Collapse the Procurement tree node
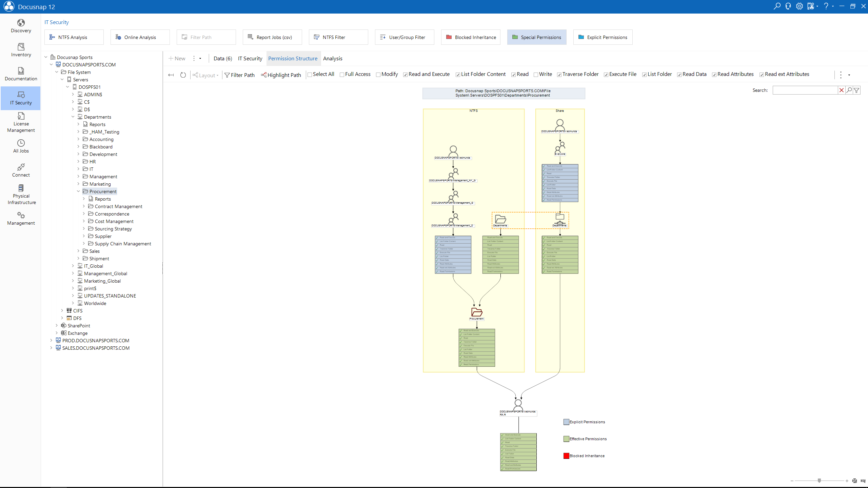This screenshot has height=488, width=868. tap(78, 191)
